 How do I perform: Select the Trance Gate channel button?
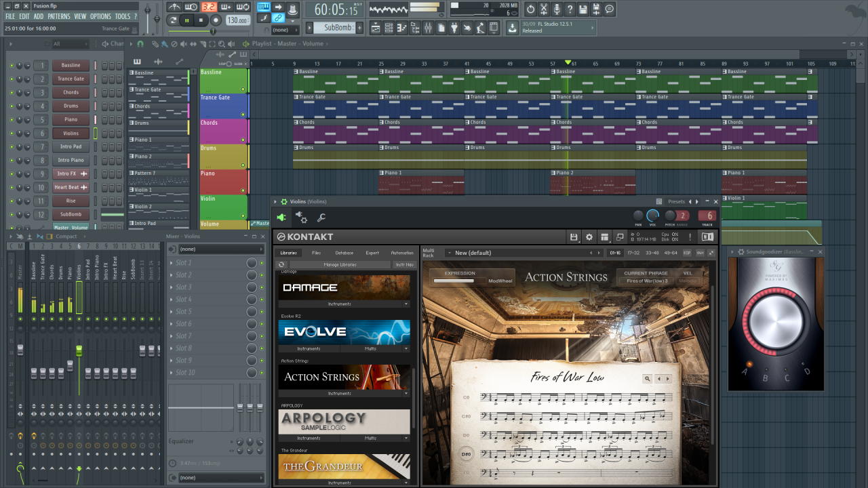click(71, 79)
